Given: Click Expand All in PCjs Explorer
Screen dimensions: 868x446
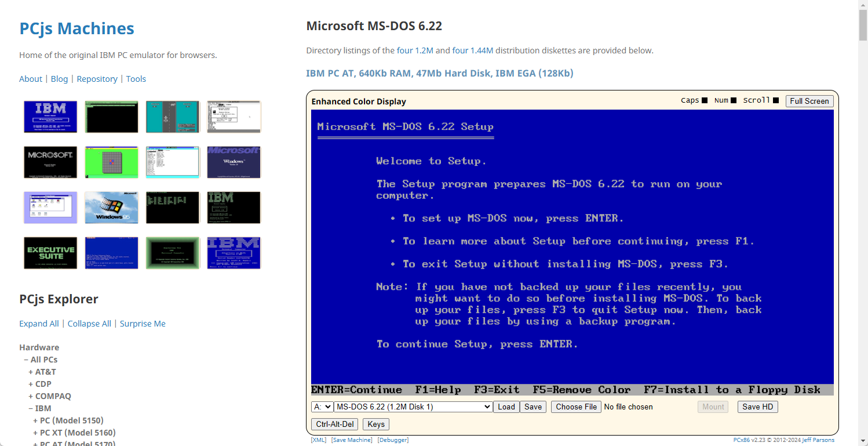Looking at the screenshot, I should [39, 324].
